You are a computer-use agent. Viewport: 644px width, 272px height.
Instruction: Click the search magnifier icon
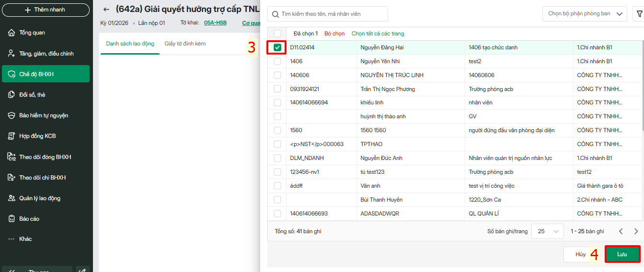[276, 14]
